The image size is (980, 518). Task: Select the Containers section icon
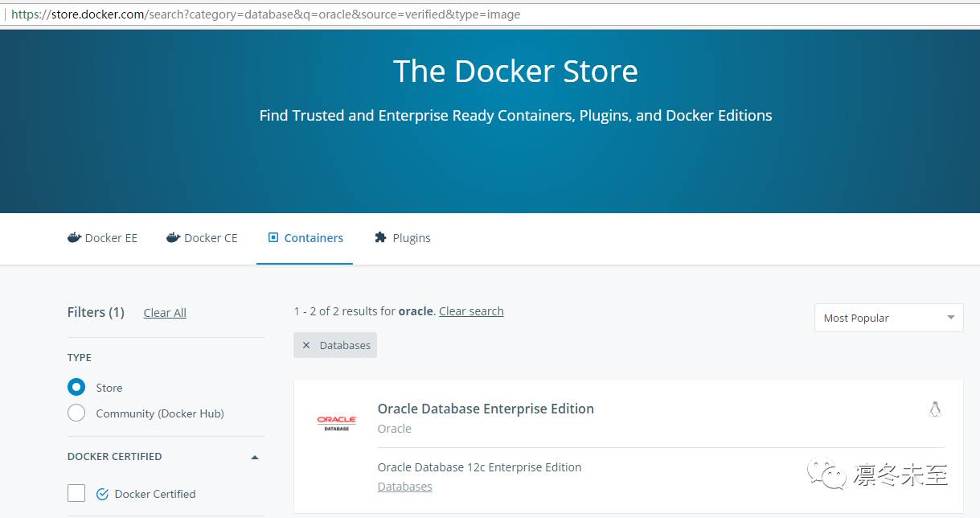272,236
